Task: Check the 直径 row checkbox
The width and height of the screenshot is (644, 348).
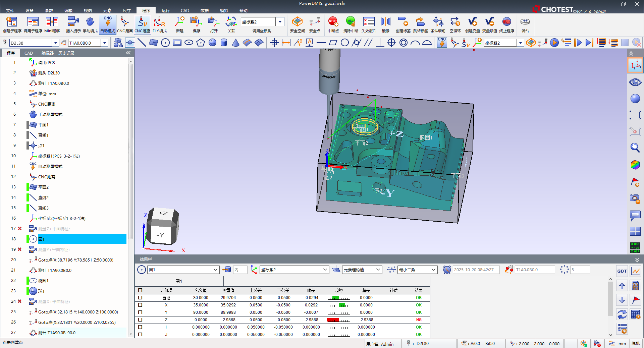Action: pyautogui.click(x=140, y=298)
